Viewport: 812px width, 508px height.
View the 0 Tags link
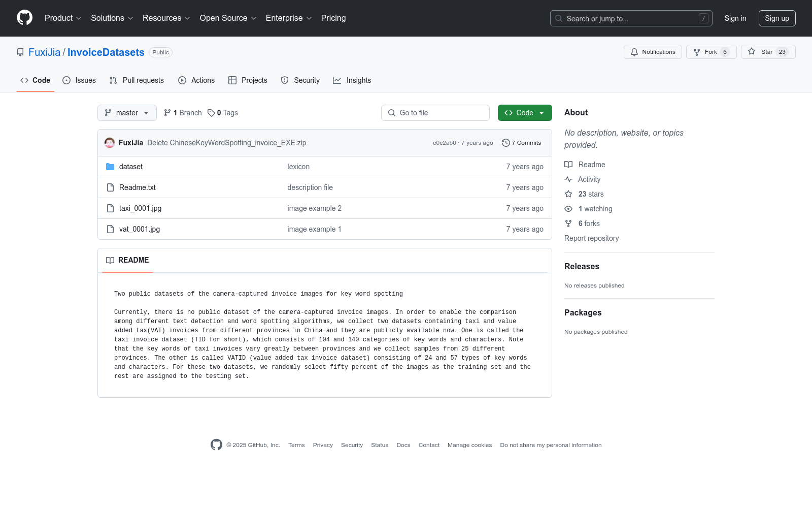(223, 113)
